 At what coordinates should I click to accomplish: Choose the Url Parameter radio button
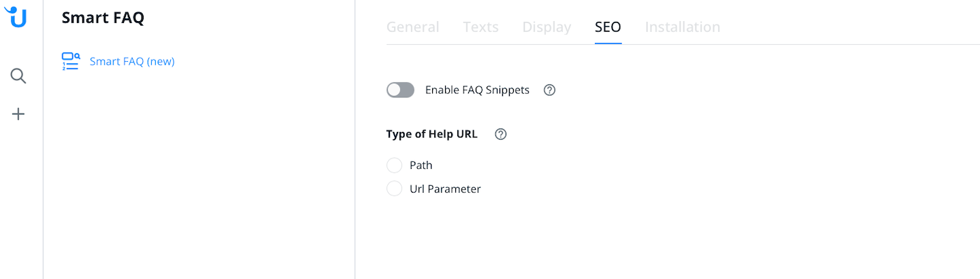tap(395, 189)
